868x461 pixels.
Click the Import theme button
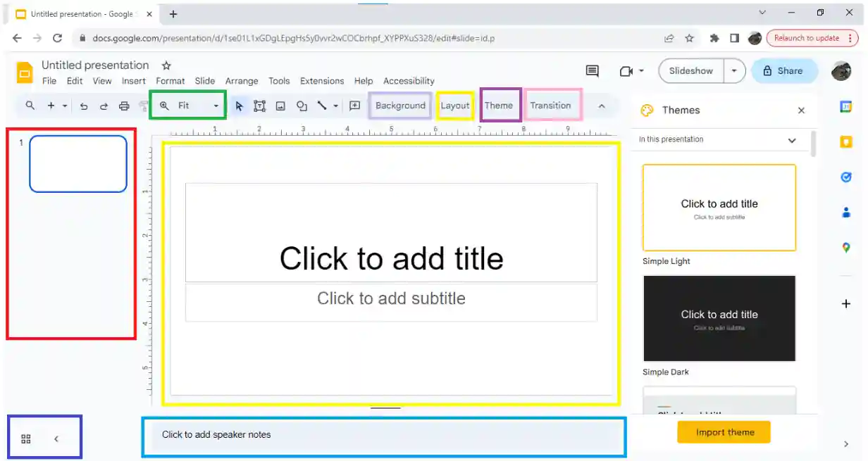pos(724,432)
